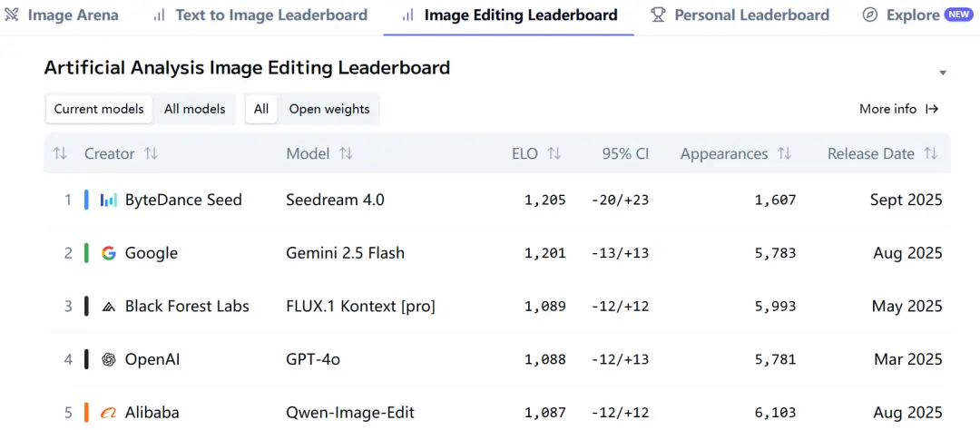Sort by Appearances column arrows
Screen dimensions: 980x430
click(x=785, y=154)
